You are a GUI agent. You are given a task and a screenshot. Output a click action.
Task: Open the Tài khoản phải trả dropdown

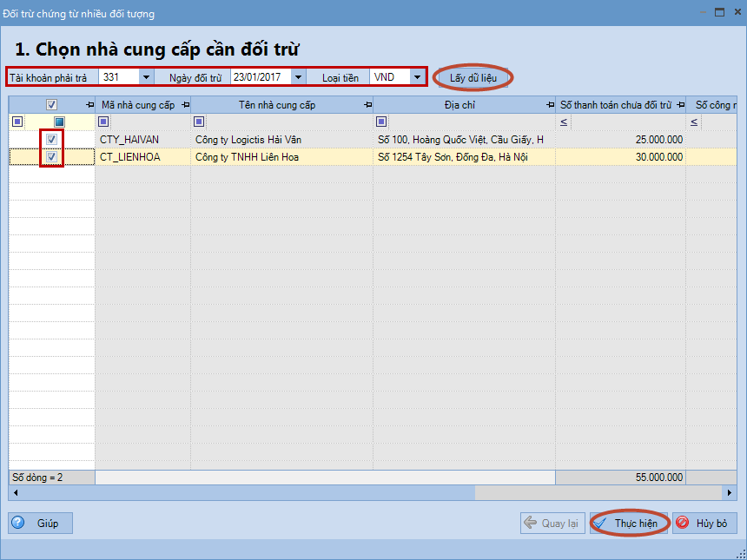pyautogui.click(x=146, y=77)
